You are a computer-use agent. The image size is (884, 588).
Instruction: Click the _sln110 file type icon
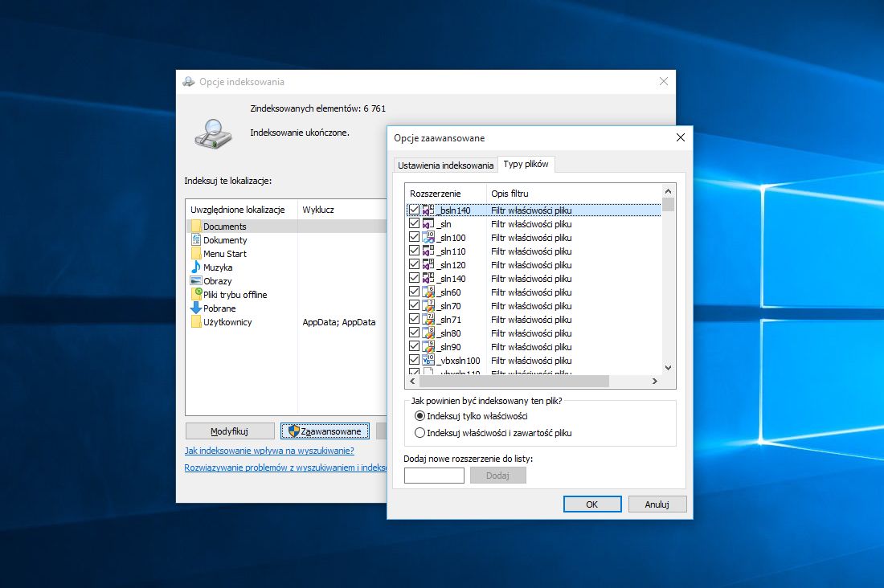428,251
